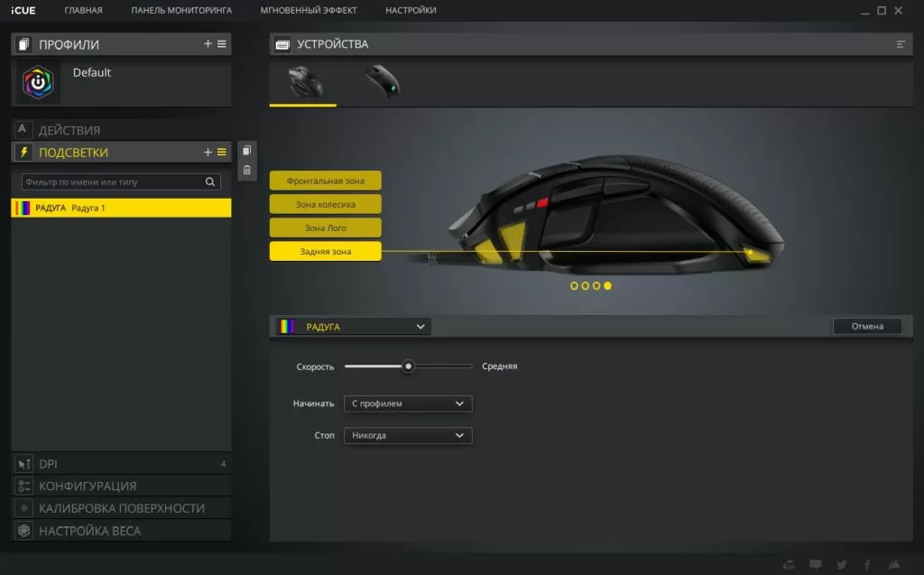924x575 pixels.
Task: Open the Facebook icon in footer
Action: pyautogui.click(x=867, y=564)
